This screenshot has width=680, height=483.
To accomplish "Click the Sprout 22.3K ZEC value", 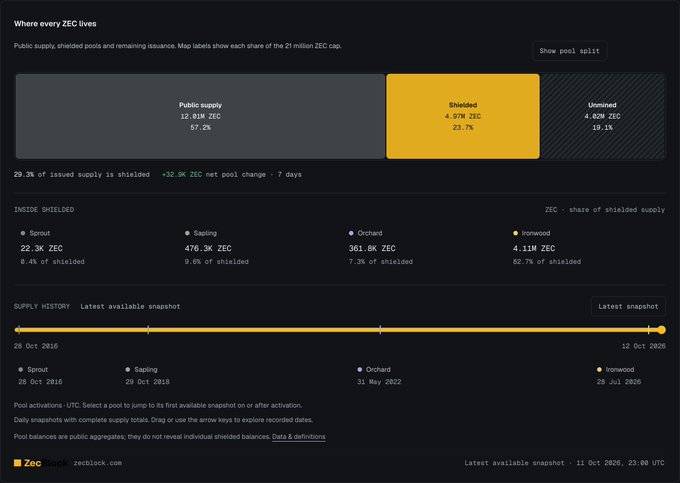I will (x=42, y=248).
